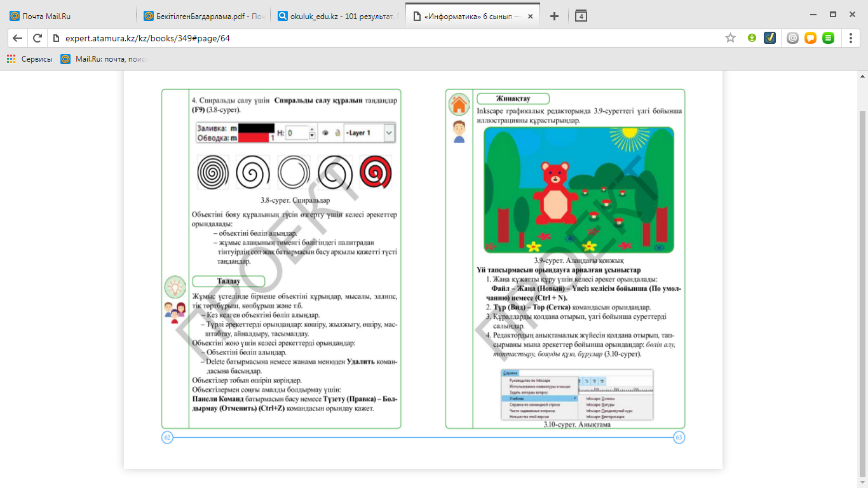The image size is (868, 488).
Task: Click the H: field stepper arrows
Action: pos(312,133)
